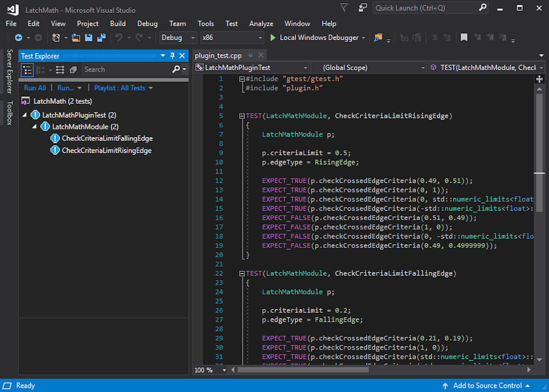Click the New Project icon in toolbar
This screenshot has height=392, width=549.
tap(56, 37)
